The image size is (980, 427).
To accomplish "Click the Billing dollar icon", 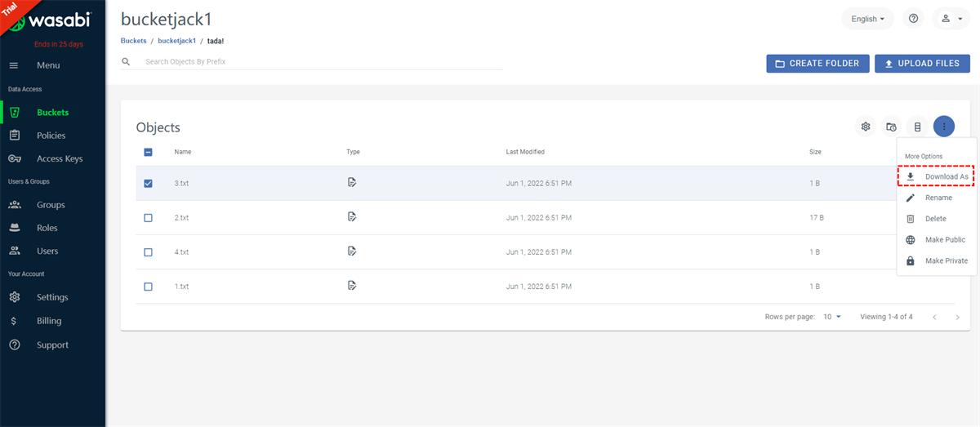I will [x=14, y=321].
